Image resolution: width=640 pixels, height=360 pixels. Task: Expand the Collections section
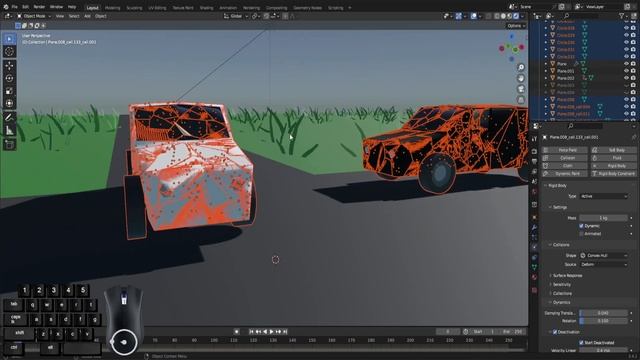(562, 293)
